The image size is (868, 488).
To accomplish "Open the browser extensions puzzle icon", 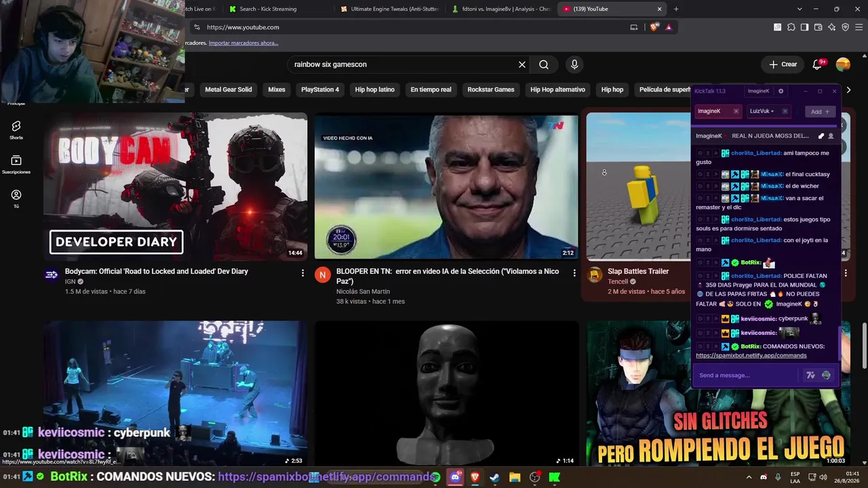I will click(x=791, y=27).
